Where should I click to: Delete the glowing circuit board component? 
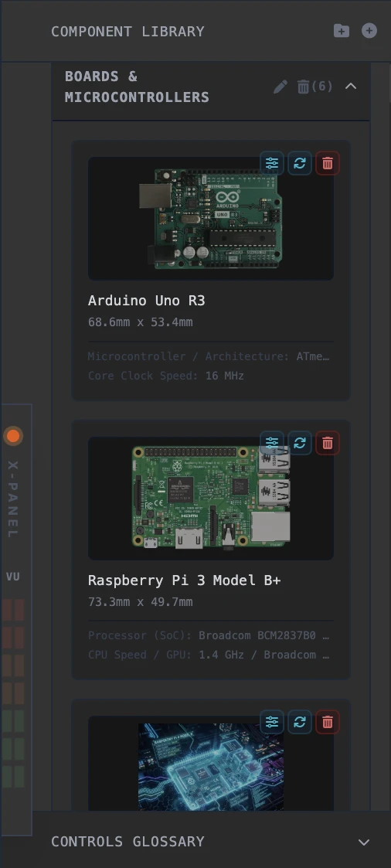328,722
